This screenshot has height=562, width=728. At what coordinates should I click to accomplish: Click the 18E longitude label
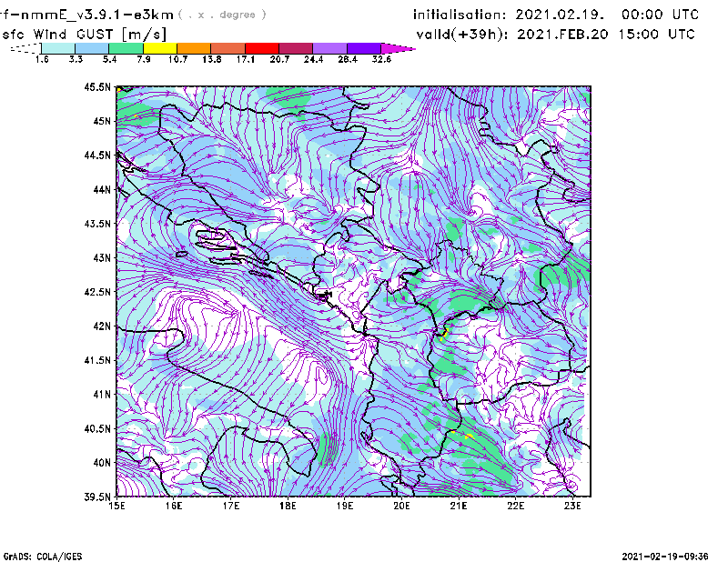(x=288, y=506)
